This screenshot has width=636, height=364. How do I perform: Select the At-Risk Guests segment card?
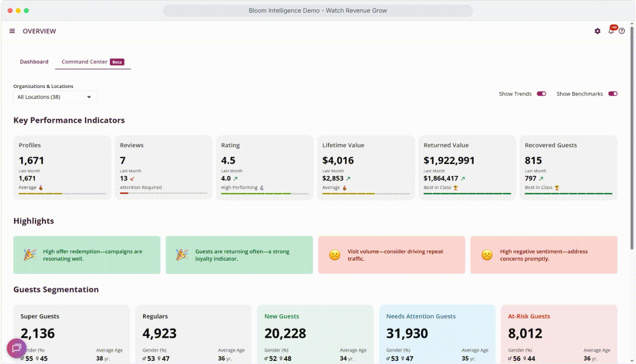coord(559,334)
